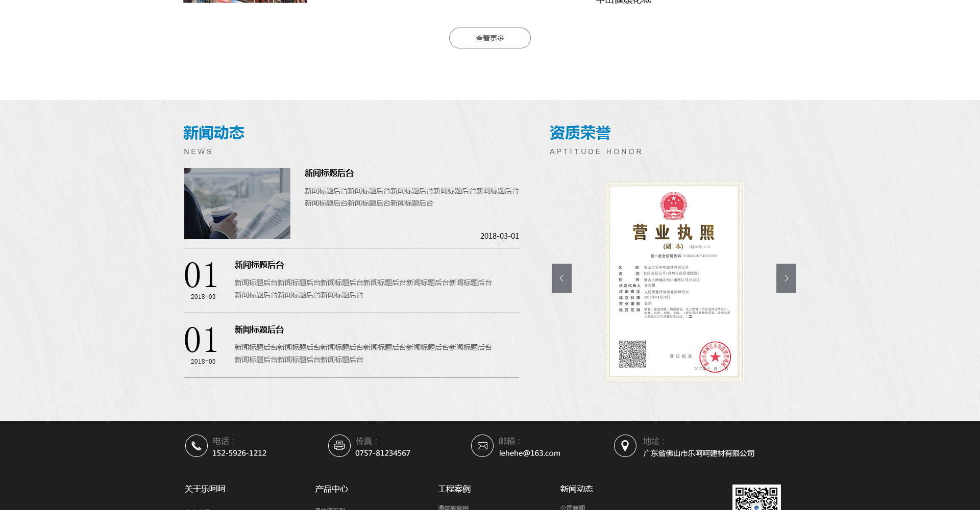This screenshot has height=510, width=980.
Task: Open 关于乐呵呵 in the footer menu
Action: click(x=205, y=489)
